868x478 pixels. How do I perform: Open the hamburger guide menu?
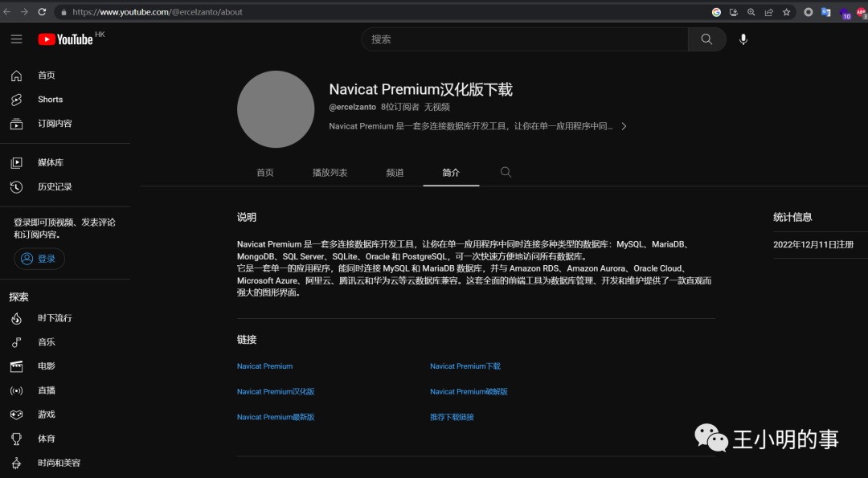coord(17,39)
